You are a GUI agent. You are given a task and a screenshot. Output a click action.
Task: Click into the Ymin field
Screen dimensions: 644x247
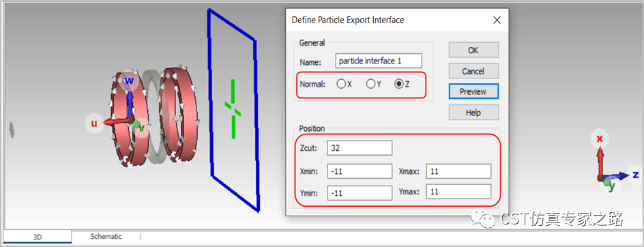click(x=360, y=192)
